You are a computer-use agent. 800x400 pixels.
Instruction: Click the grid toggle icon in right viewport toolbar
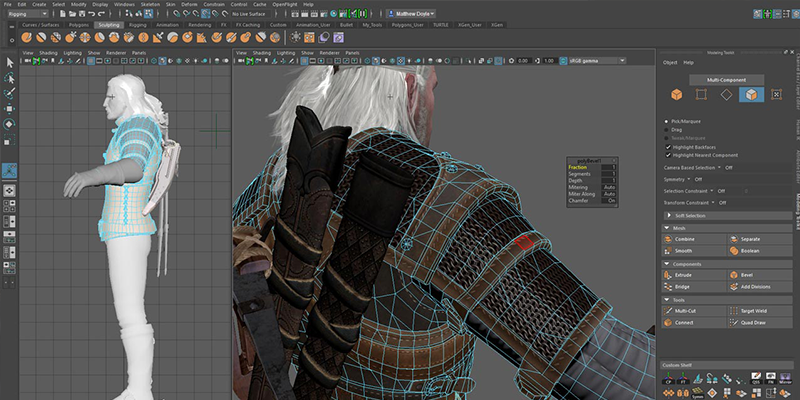click(x=305, y=61)
